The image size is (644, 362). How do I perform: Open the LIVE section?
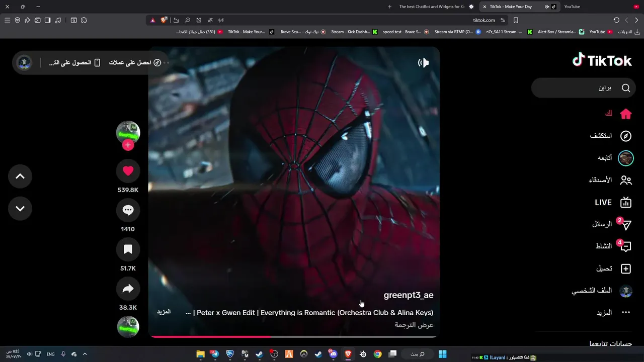pyautogui.click(x=613, y=203)
